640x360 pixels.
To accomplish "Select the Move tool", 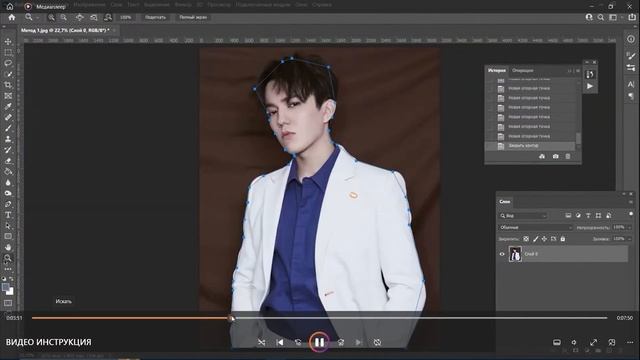I will (x=8, y=42).
